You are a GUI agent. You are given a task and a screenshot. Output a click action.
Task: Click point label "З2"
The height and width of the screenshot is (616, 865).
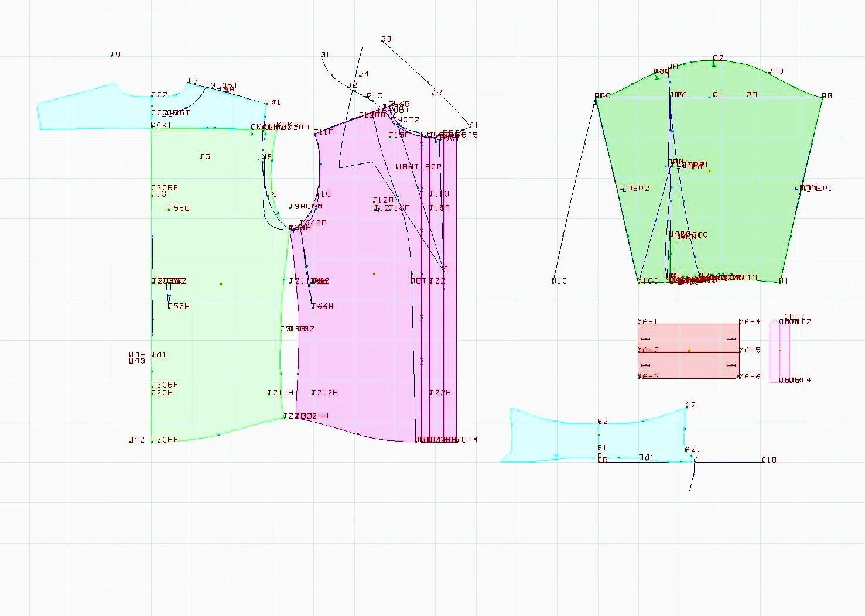352,85
